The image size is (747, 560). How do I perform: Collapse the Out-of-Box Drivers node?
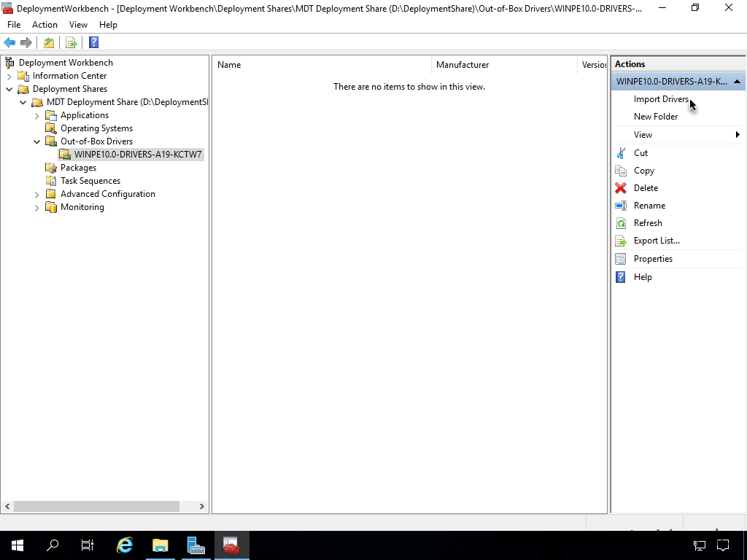[36, 141]
